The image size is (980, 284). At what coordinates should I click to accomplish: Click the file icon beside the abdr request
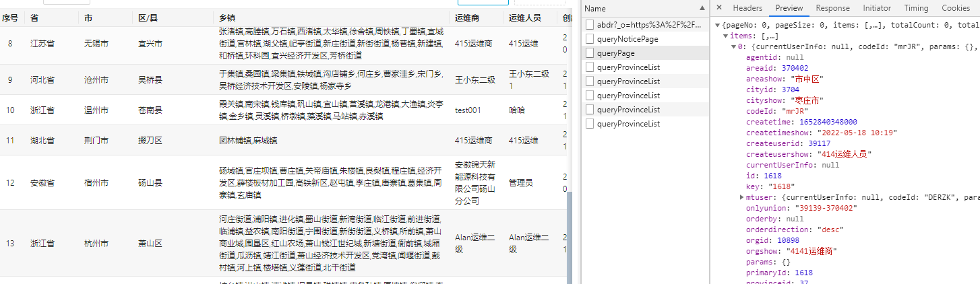pos(590,25)
